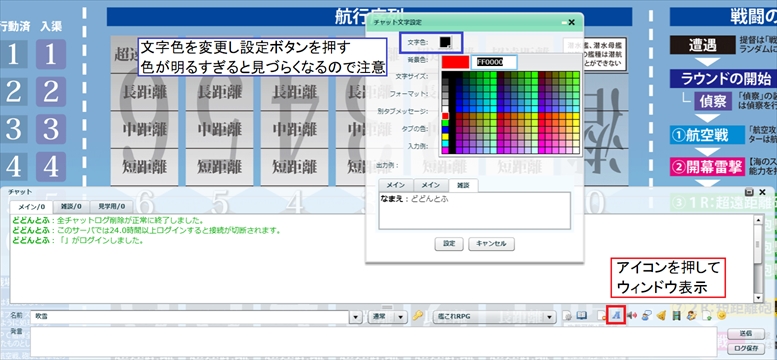Click the gold key icon beside 通常 dropdown
This screenshot has height=360, width=777.
tap(417, 316)
